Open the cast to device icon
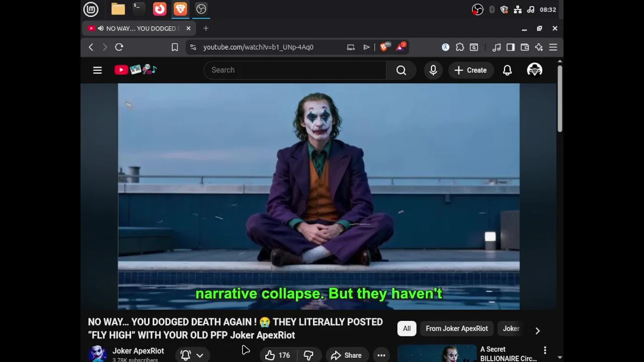 point(351,47)
